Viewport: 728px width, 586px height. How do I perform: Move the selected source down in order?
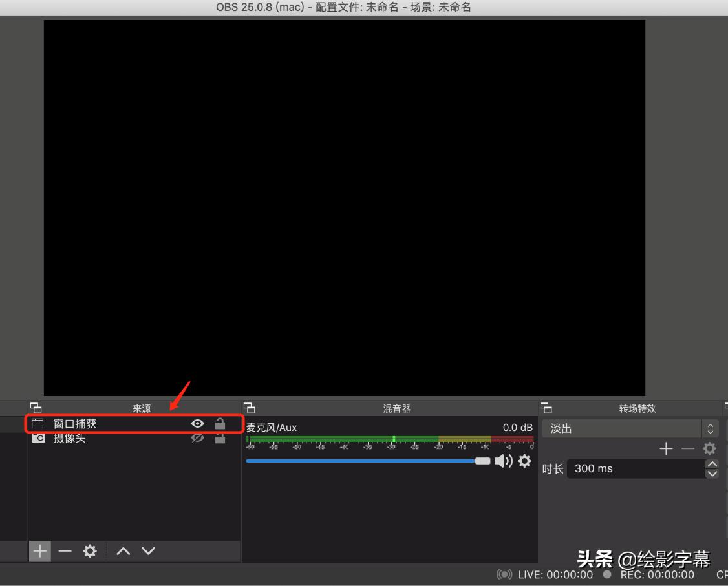[x=148, y=551]
